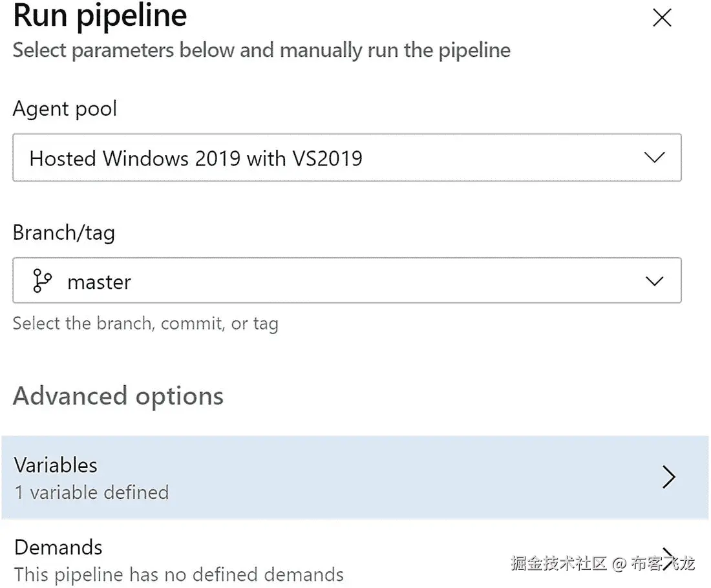Screen dimensions: 711x588
Task: Click the watermark text at bottom right
Action: 602,563
